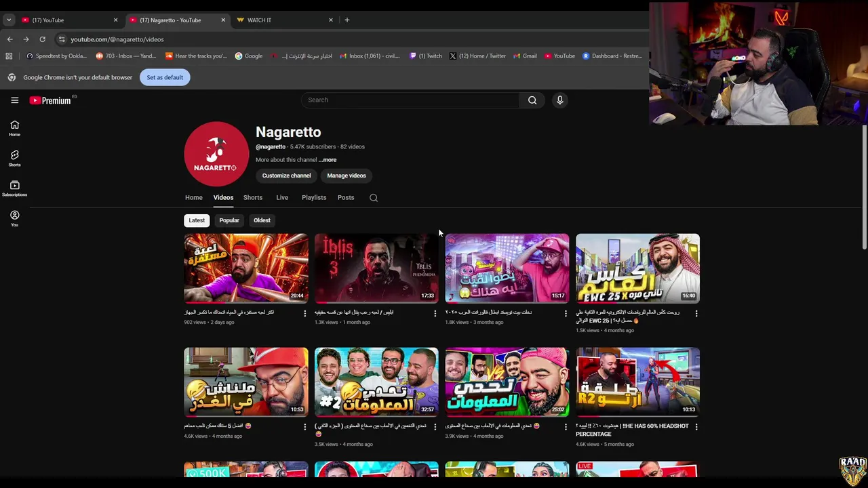The image size is (868, 488).
Task: Click the Customize channel button
Action: pos(286,176)
